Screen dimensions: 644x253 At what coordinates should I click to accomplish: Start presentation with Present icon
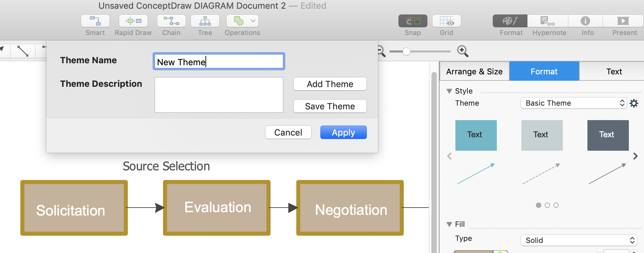point(623,21)
